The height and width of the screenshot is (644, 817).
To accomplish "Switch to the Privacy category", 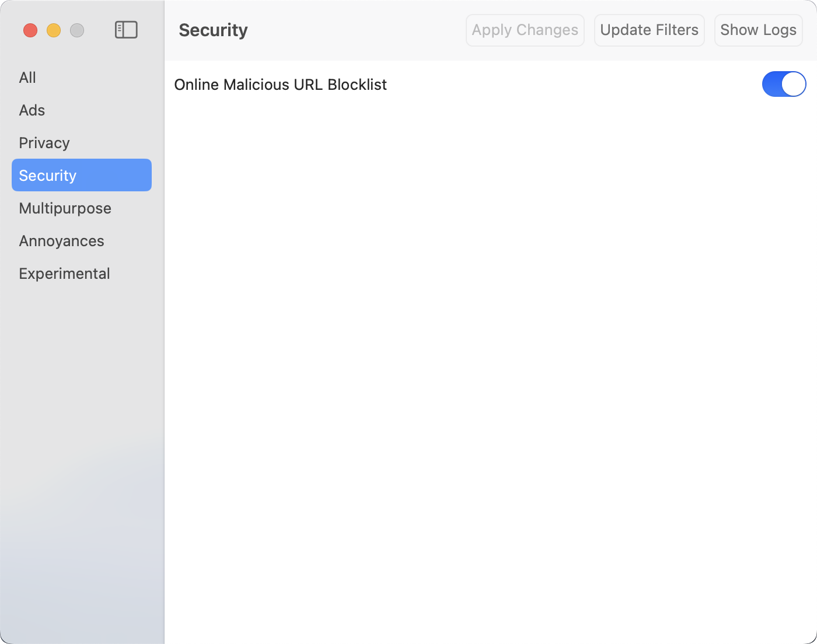I will click(44, 143).
